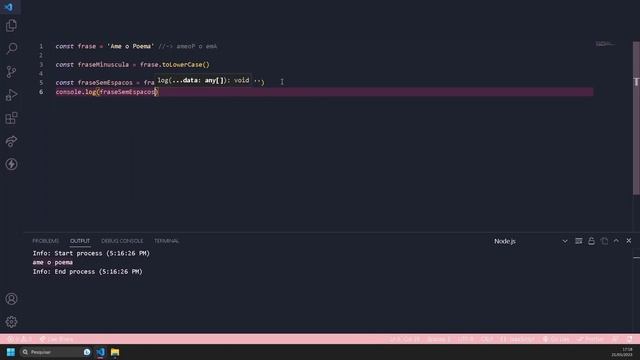Click the errors and warnings status indicator
Screen dimensions: 640x360
19,339
